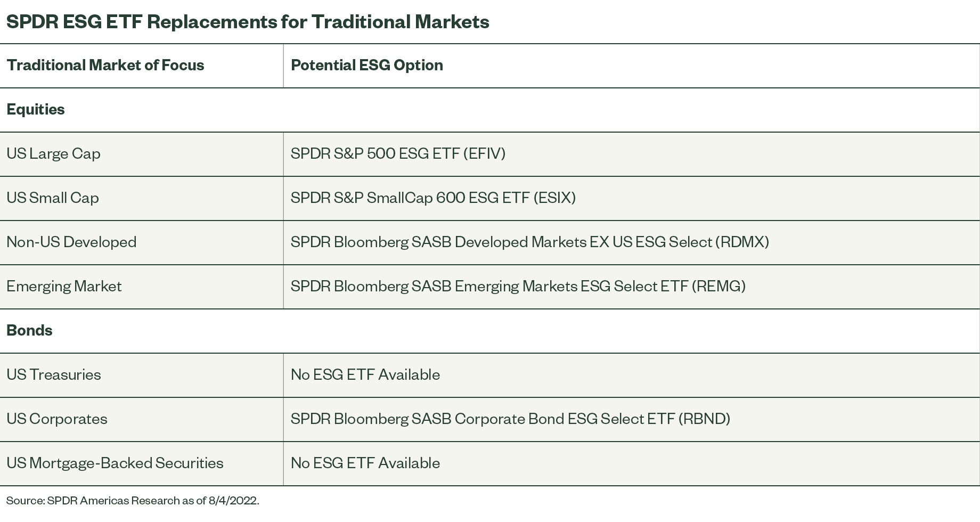Screen dimensions: 980x522
Task: Select the US Mortgage-Backed Securities cell
Action: [115, 463]
